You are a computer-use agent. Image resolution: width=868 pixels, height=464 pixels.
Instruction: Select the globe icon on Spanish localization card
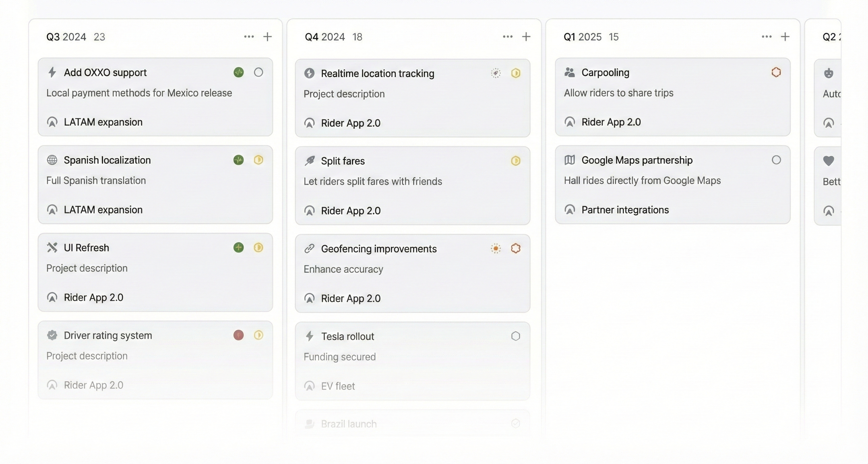pyautogui.click(x=52, y=160)
